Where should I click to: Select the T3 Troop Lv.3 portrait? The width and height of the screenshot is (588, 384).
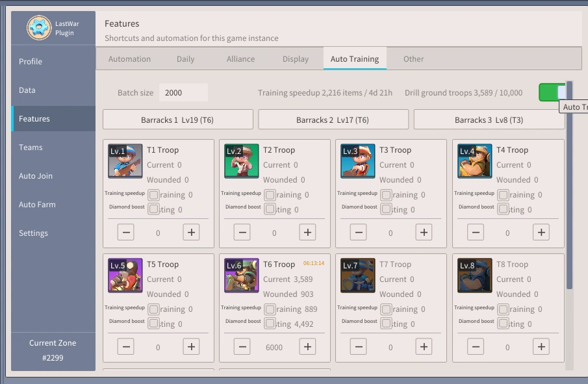(x=358, y=161)
